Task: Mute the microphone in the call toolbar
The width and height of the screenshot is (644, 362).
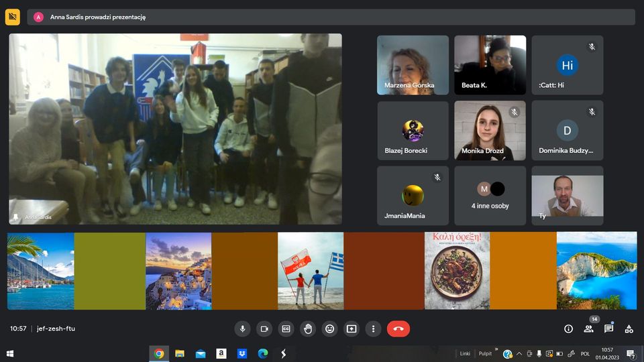Action: click(x=242, y=328)
